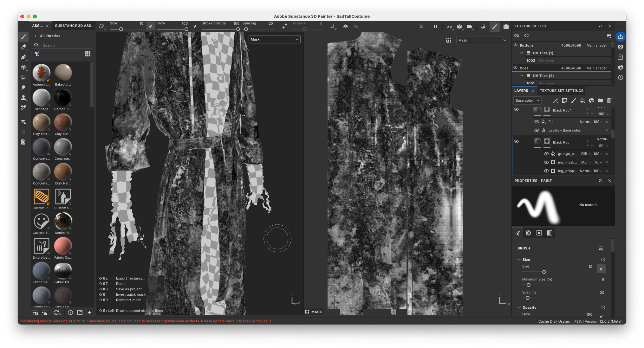Open the 3D viewport Mask dropdown
Image resolution: width=644 pixels, height=348 pixels.
274,39
